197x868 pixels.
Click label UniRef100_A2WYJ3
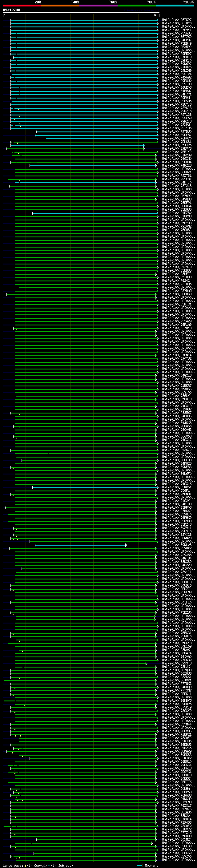click(x=177, y=104)
